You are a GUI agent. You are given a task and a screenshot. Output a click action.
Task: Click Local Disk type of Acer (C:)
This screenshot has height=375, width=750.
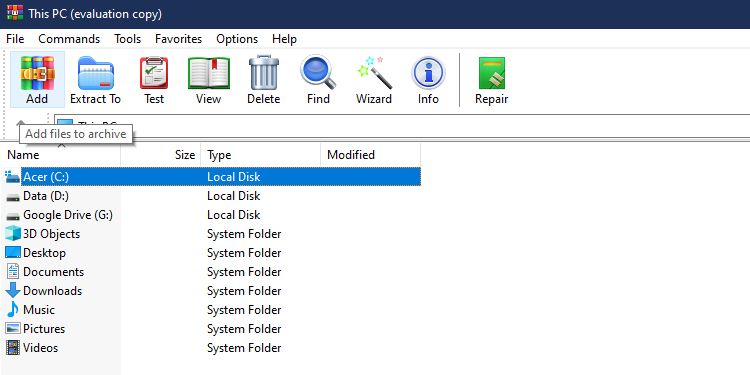tap(233, 177)
